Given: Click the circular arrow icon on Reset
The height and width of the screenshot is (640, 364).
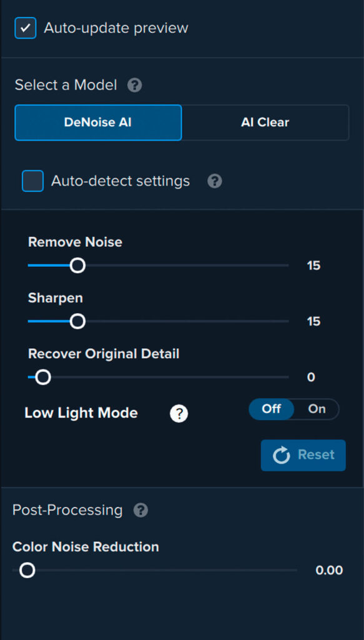Looking at the screenshot, I should [x=281, y=455].
